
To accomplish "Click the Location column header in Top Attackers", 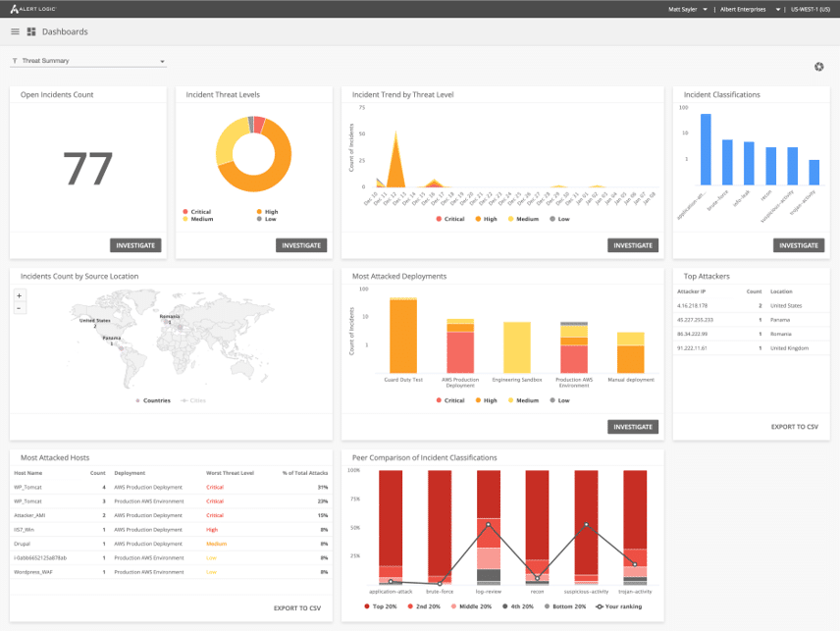I will point(781,291).
